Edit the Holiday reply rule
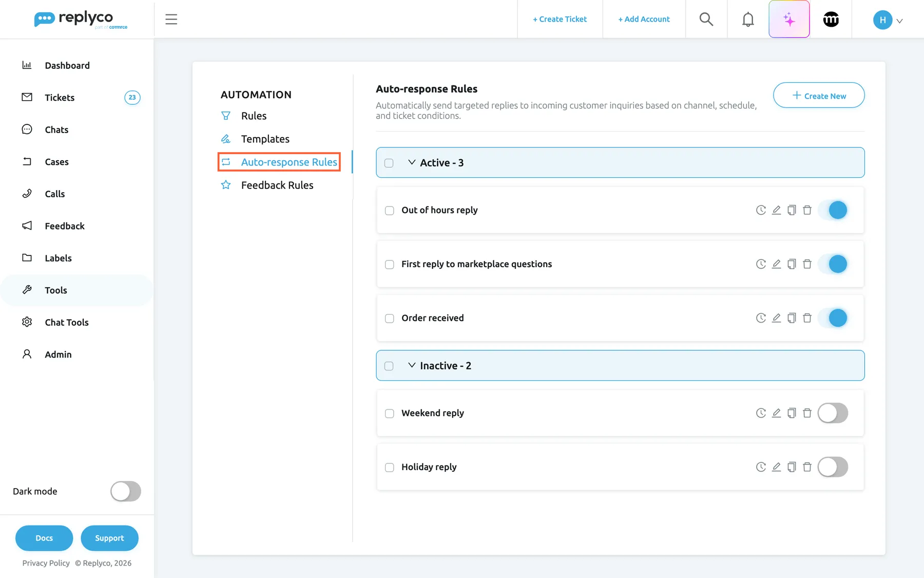The height and width of the screenshot is (578, 924). [776, 467]
